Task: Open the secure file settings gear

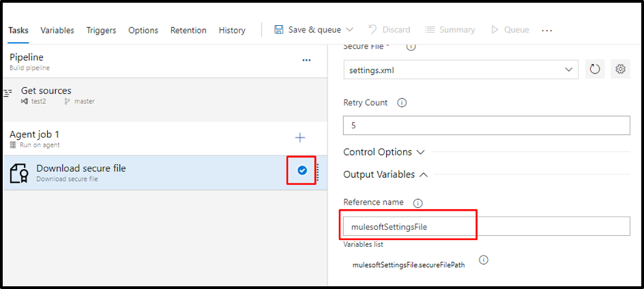Action: [x=620, y=70]
